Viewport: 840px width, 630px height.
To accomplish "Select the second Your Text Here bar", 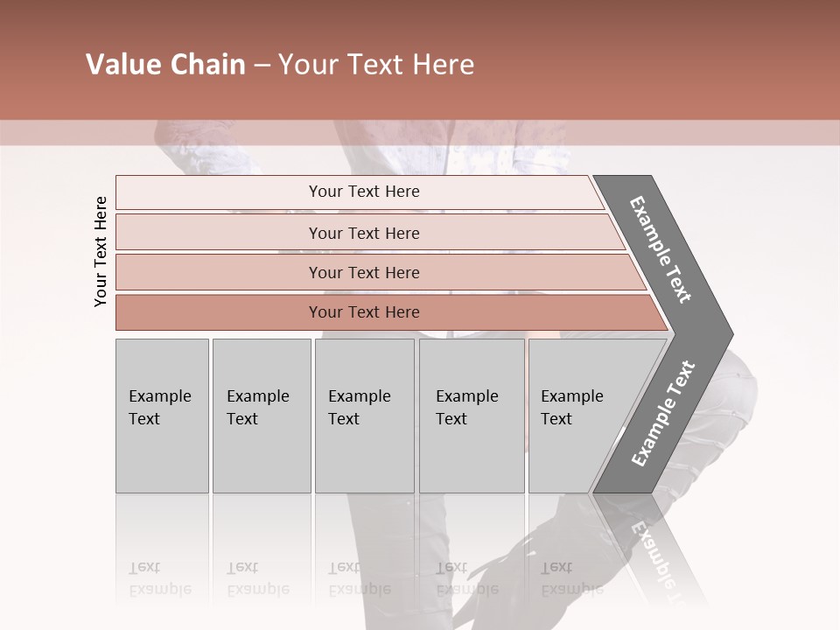I will 363,233.
